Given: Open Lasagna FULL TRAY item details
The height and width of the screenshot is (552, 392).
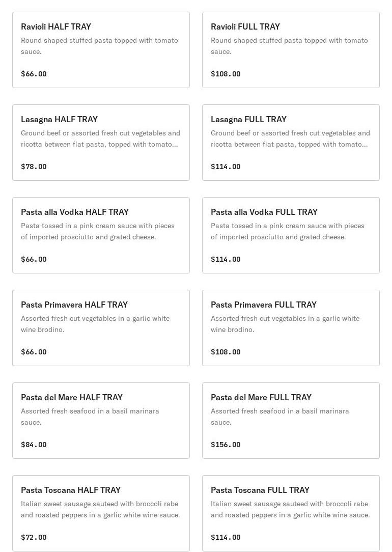Looking at the screenshot, I should coord(291,143).
